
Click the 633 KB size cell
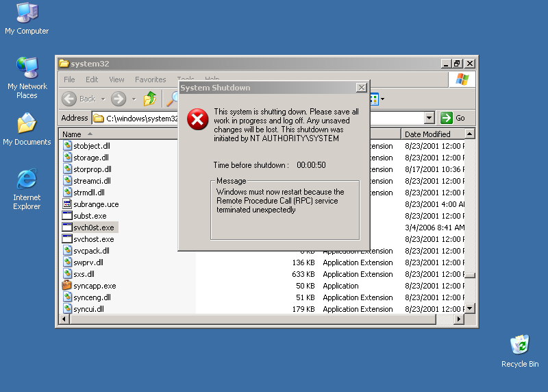click(x=303, y=274)
